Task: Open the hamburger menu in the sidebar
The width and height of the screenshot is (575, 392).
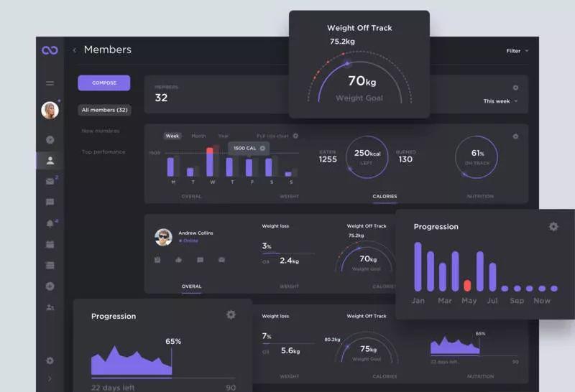Action: point(50,83)
